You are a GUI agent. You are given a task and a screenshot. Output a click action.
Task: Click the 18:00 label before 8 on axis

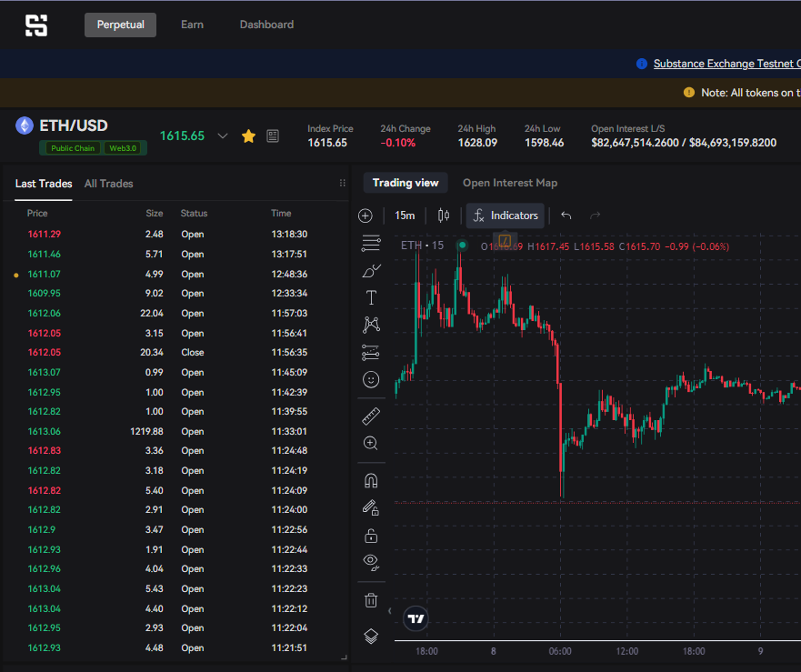point(426,651)
